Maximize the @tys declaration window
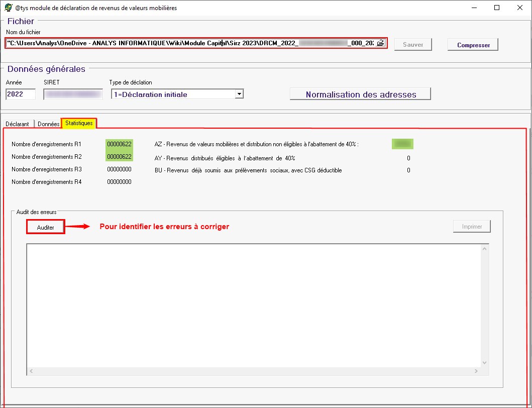The width and height of the screenshot is (532, 408). pos(497,8)
